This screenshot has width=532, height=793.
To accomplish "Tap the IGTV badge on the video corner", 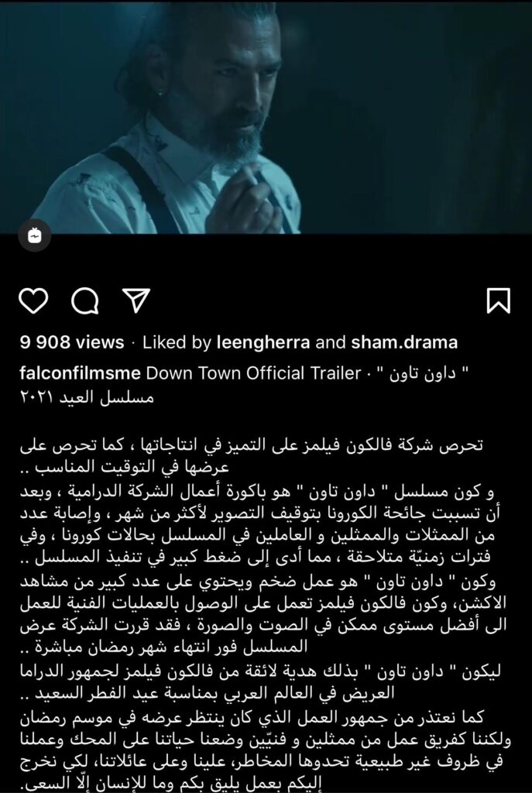I will click(34, 235).
